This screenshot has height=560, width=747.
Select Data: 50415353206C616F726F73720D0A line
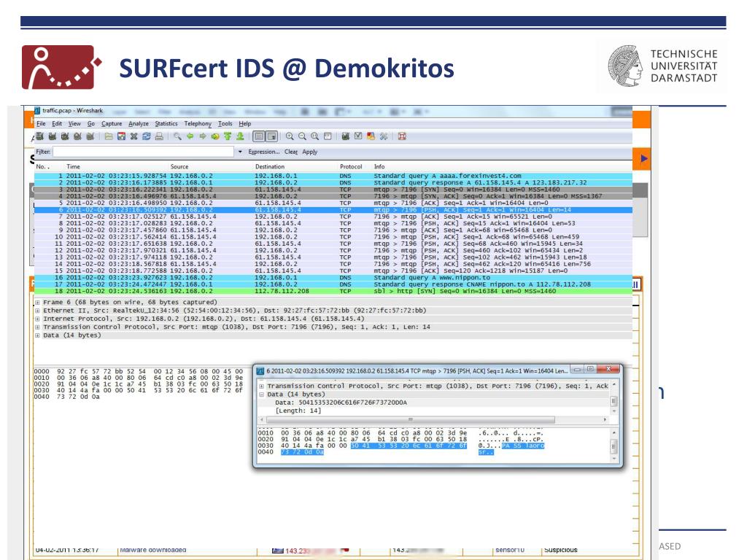pos(341,402)
